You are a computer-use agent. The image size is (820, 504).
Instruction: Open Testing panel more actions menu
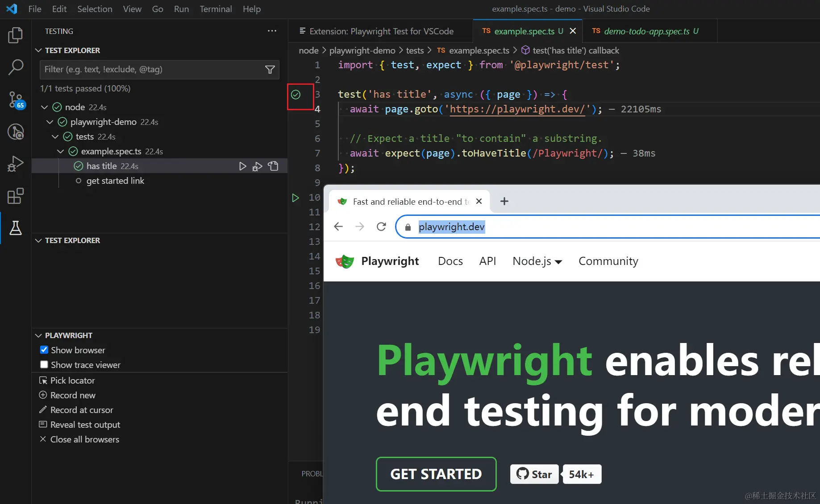(272, 31)
